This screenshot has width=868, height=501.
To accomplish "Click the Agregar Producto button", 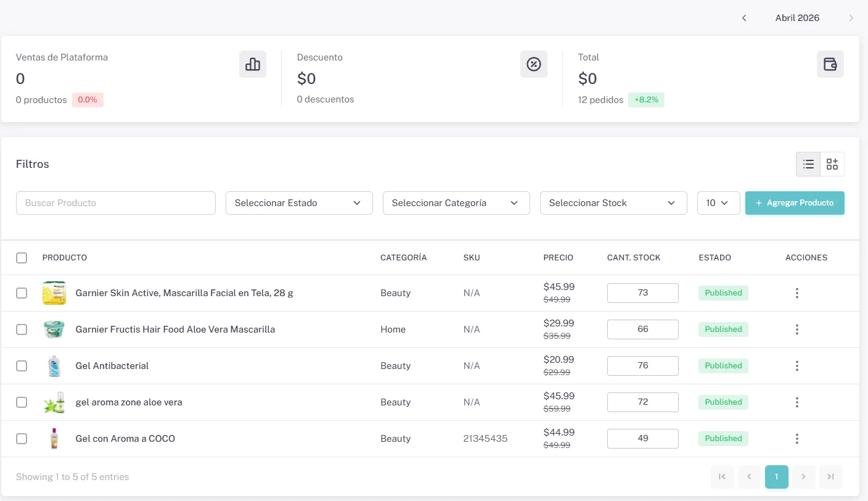I will [x=795, y=203].
